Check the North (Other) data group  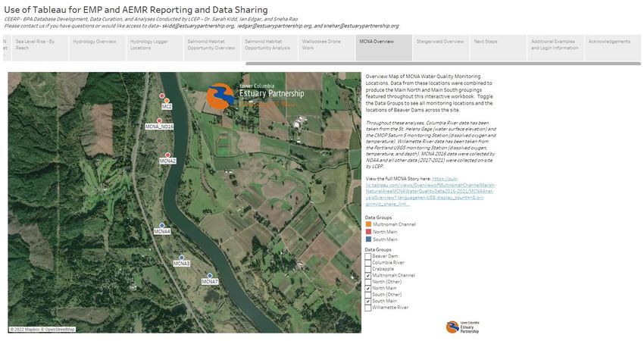coord(368,282)
